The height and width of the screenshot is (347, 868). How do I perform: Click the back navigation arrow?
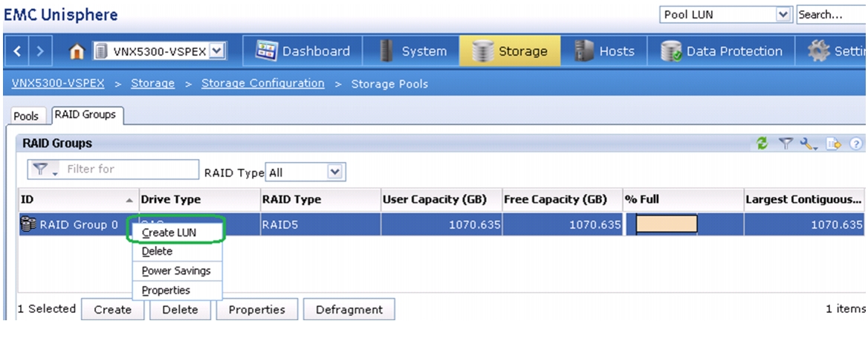(x=17, y=51)
